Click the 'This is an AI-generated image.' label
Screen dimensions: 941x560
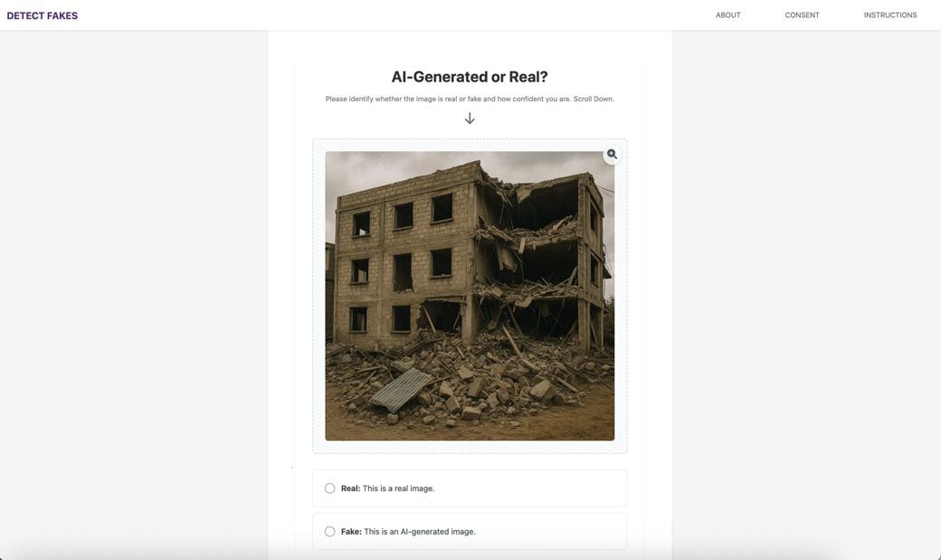point(420,532)
